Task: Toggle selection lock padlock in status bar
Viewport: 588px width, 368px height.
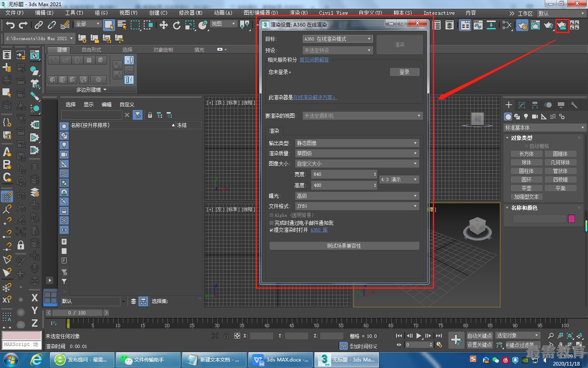Action: click(x=226, y=336)
